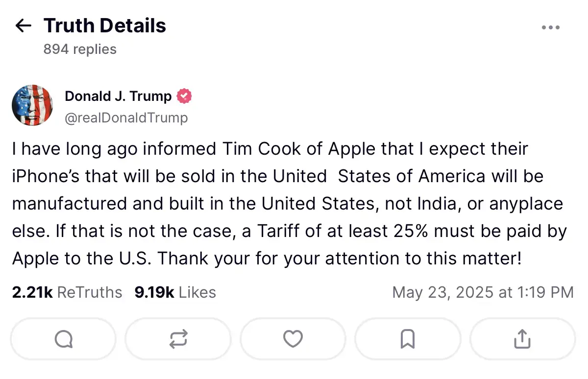Image resolution: width=588 pixels, height=379 pixels.
Task: Click the pink verified badge next to the name
Action: (184, 96)
